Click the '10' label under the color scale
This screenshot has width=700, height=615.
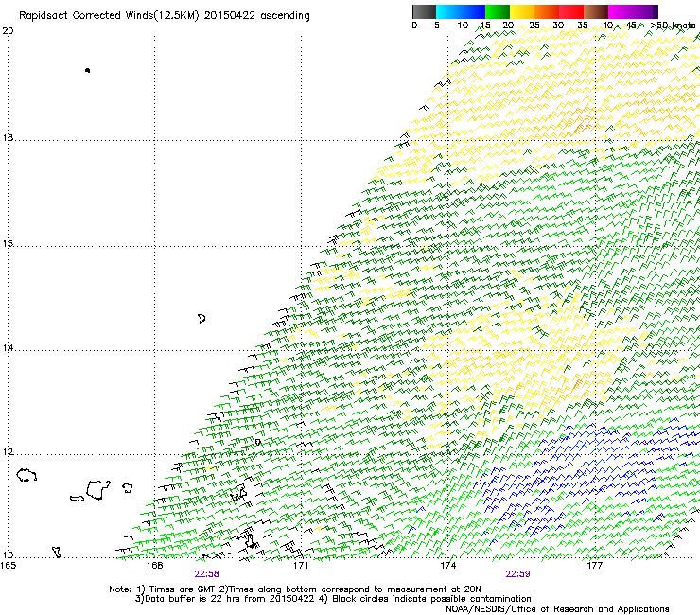click(463, 26)
